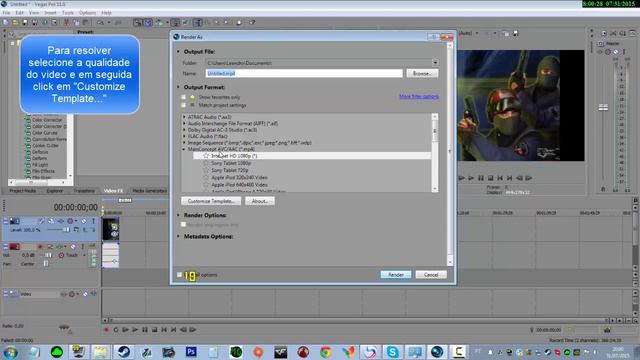Expand Image Sequence format group

point(184,143)
